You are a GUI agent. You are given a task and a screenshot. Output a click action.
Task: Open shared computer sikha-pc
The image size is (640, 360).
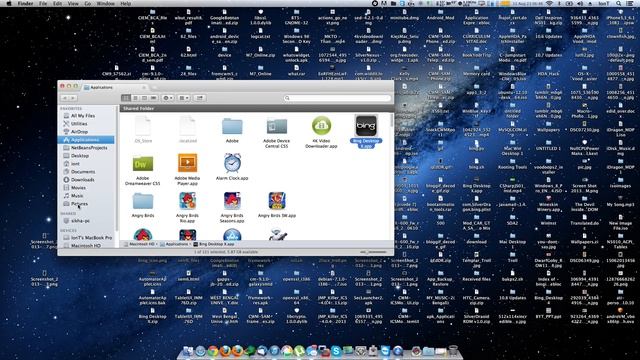[80, 221]
